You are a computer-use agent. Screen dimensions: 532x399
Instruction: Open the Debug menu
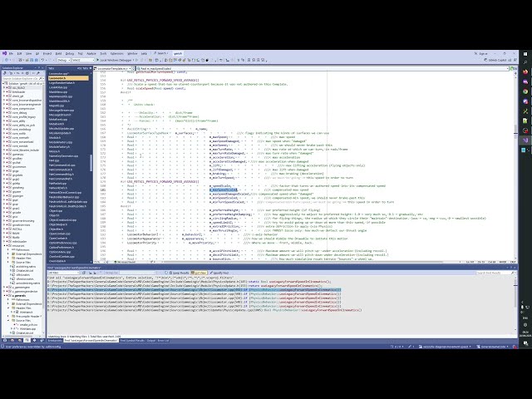click(x=70, y=53)
